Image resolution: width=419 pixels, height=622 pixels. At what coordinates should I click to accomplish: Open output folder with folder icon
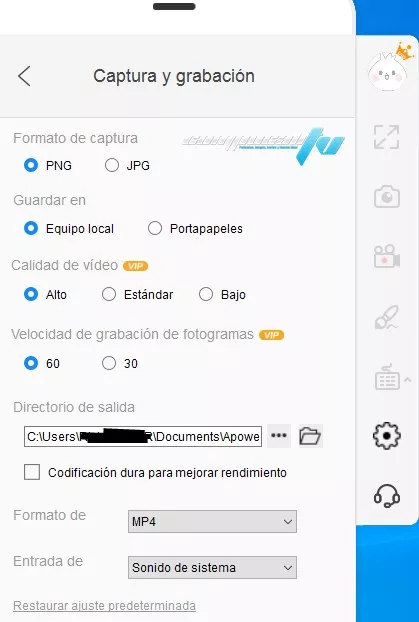310,436
